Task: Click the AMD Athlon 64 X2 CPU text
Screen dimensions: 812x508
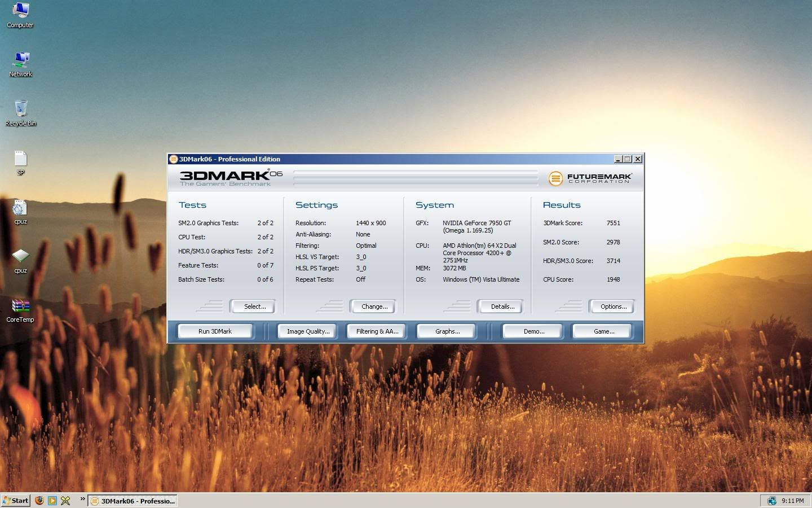Action: 479,253
